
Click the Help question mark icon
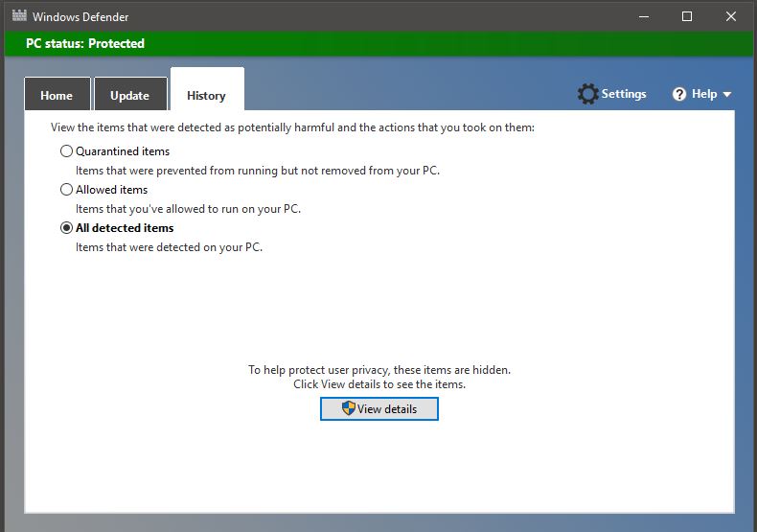coord(678,94)
